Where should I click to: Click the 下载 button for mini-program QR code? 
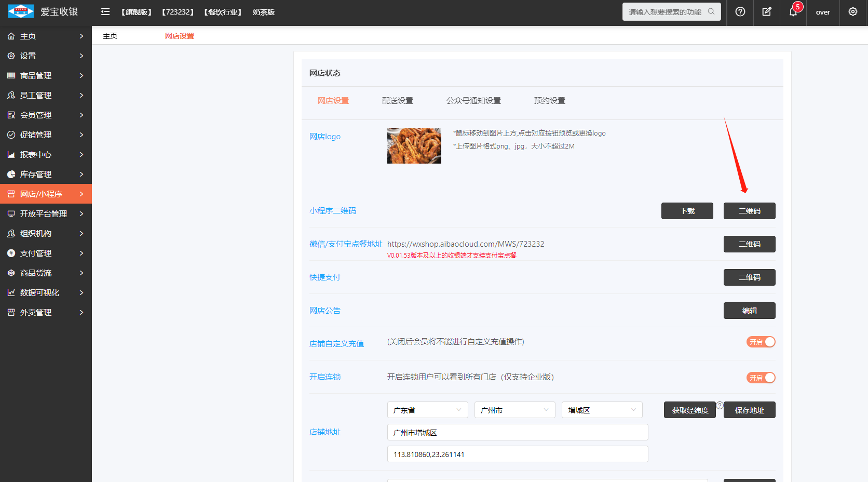click(x=687, y=211)
